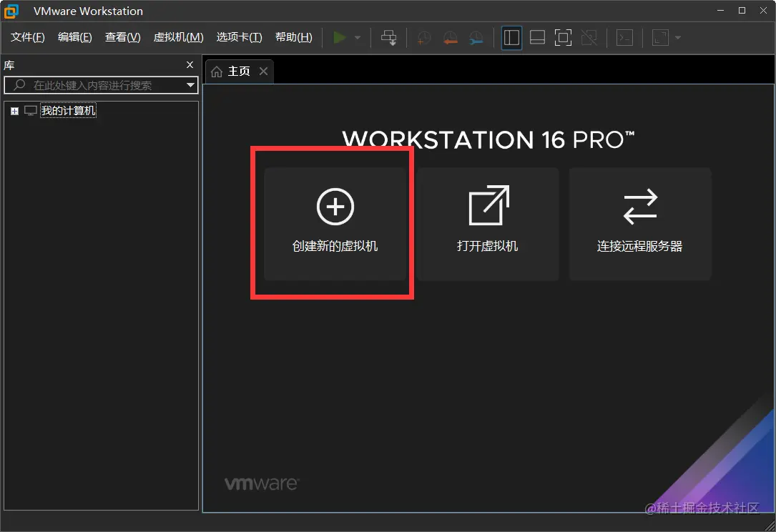Viewport: 776px width, 532px height.
Task: Expand the 我的计算机 tree node
Action: [x=15, y=112]
